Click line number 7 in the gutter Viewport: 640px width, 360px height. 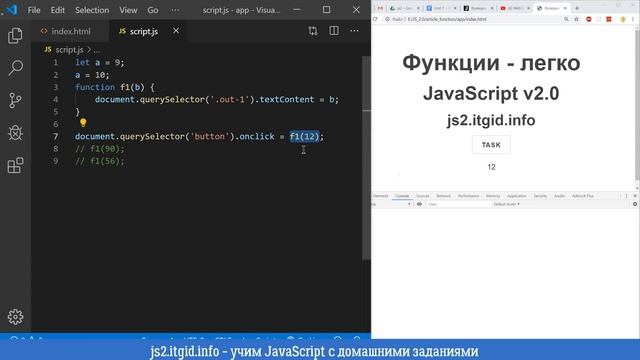pos(56,136)
